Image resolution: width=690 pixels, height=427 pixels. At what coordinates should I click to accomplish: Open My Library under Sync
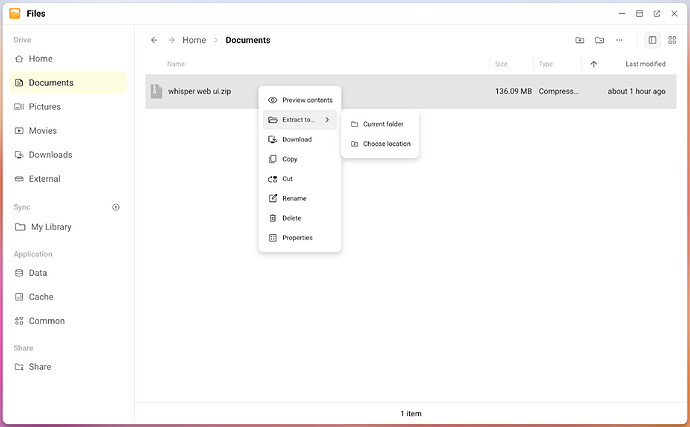click(68, 227)
